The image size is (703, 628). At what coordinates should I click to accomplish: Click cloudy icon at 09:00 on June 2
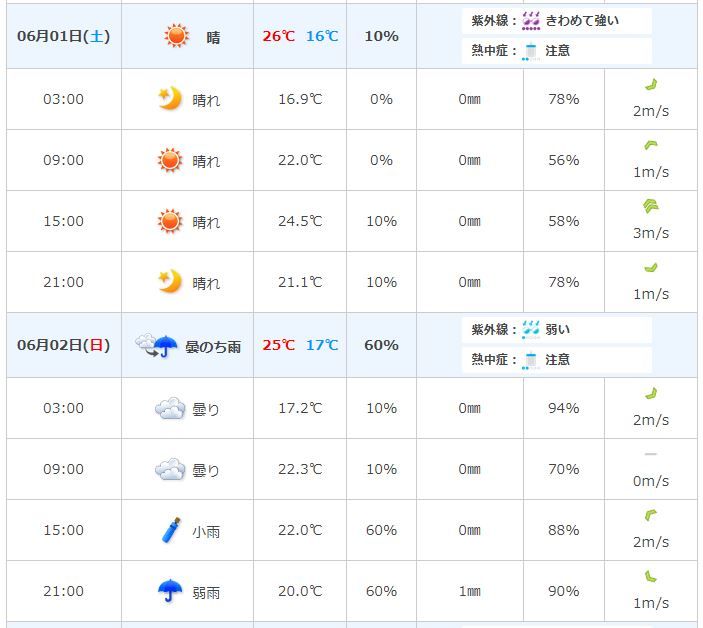[x=170, y=469]
